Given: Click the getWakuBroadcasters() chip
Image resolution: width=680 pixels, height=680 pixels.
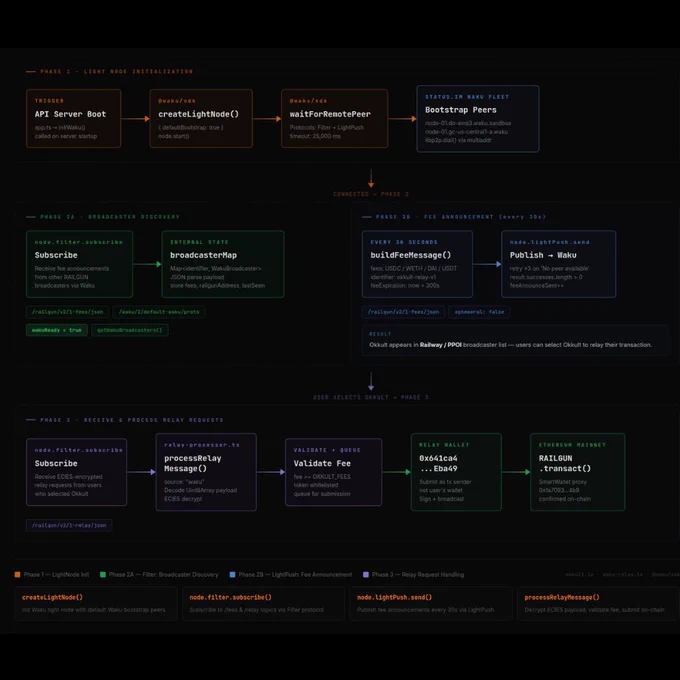Looking at the screenshot, I should point(130,330).
